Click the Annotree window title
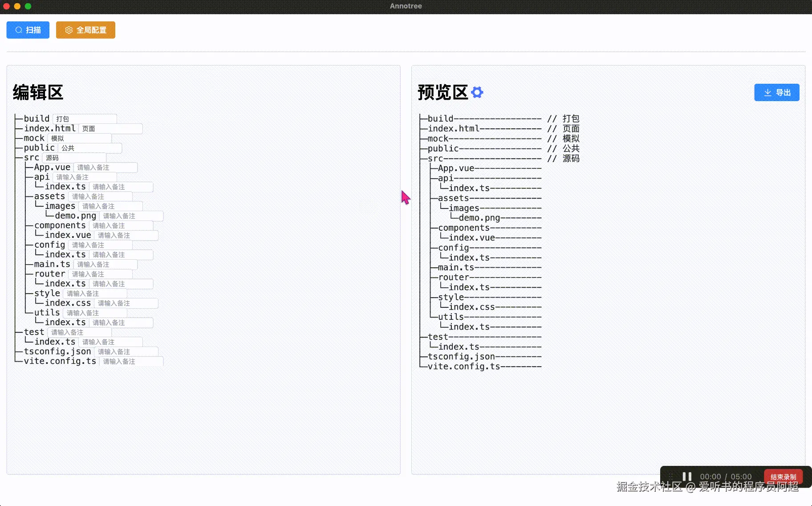 click(406, 6)
